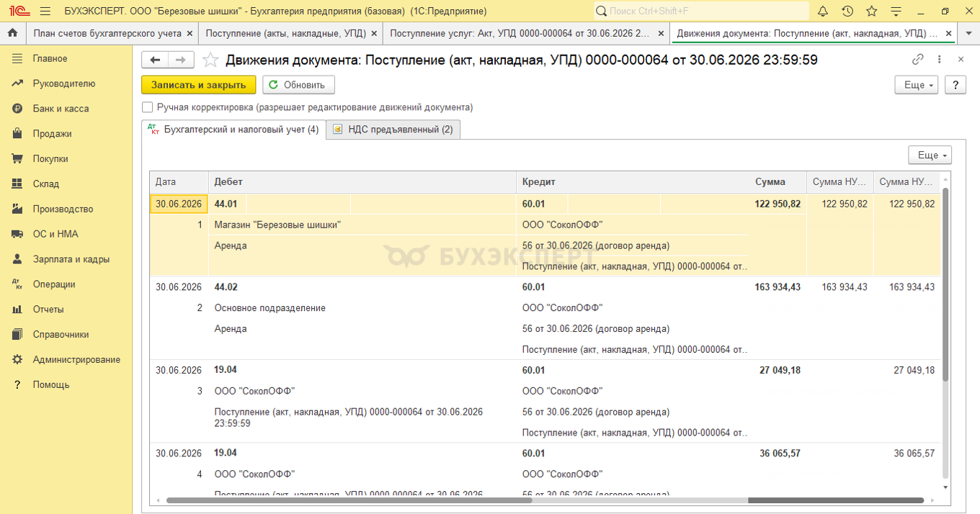This screenshot has height=514, width=980.
Task: Click the Дебет column header
Action: [362, 181]
